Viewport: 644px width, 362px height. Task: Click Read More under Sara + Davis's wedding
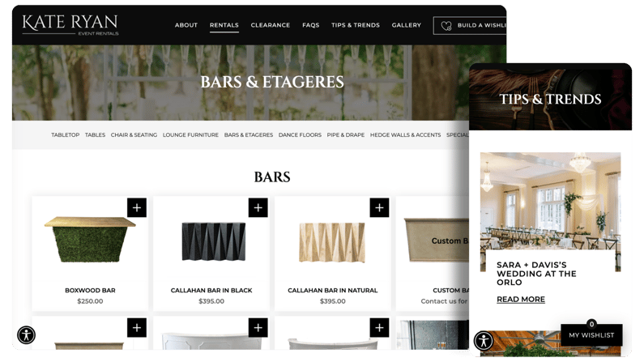click(521, 299)
